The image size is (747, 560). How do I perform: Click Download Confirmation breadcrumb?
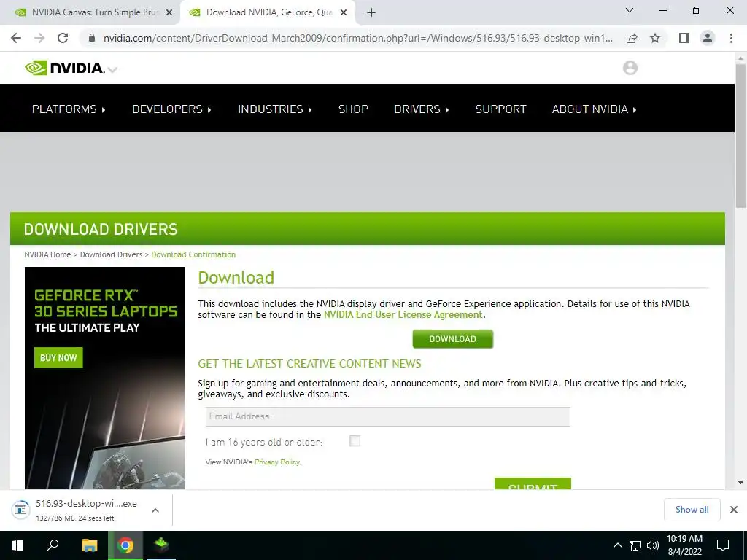pos(193,254)
